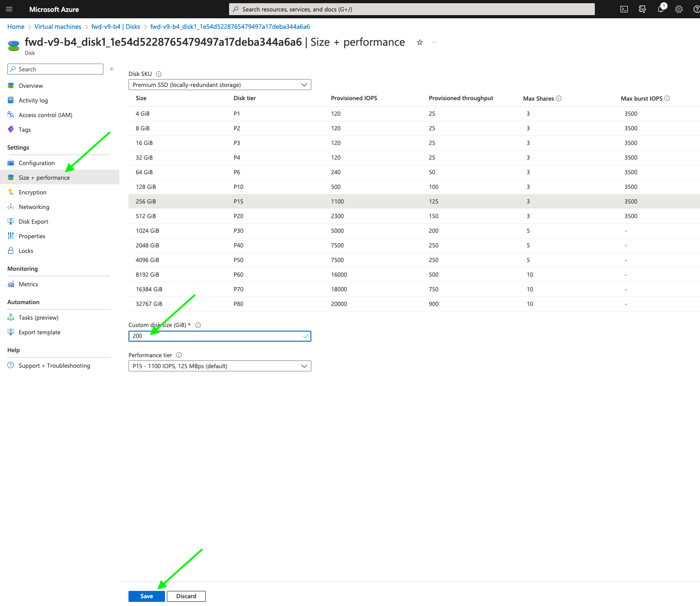Open directories and subscriptions filter icon
The image size is (700, 606).
(642, 9)
